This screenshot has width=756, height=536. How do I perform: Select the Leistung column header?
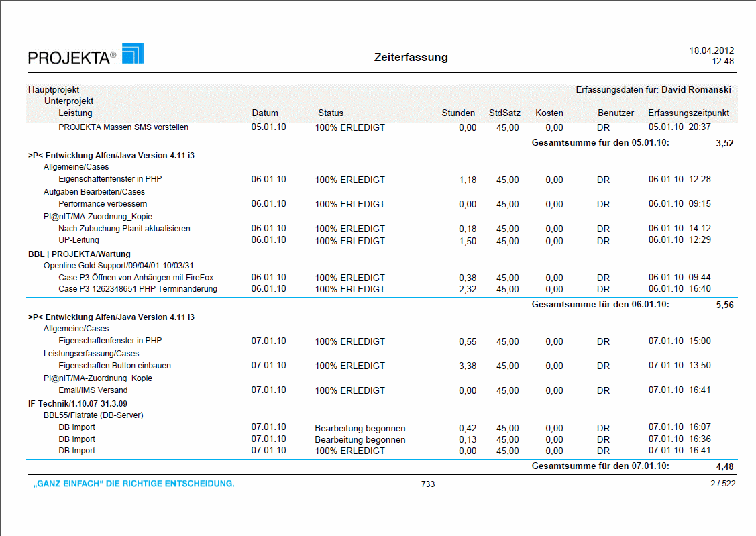pyautogui.click(x=75, y=113)
